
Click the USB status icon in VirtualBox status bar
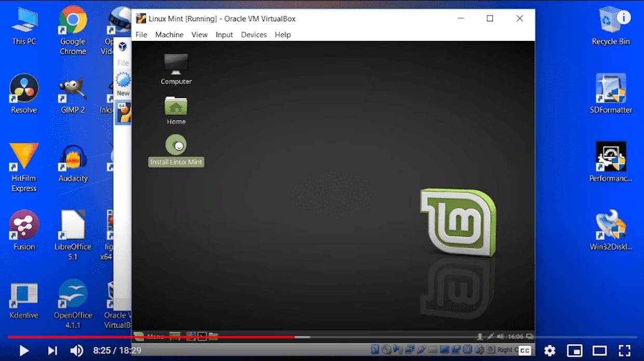[x=421, y=350]
